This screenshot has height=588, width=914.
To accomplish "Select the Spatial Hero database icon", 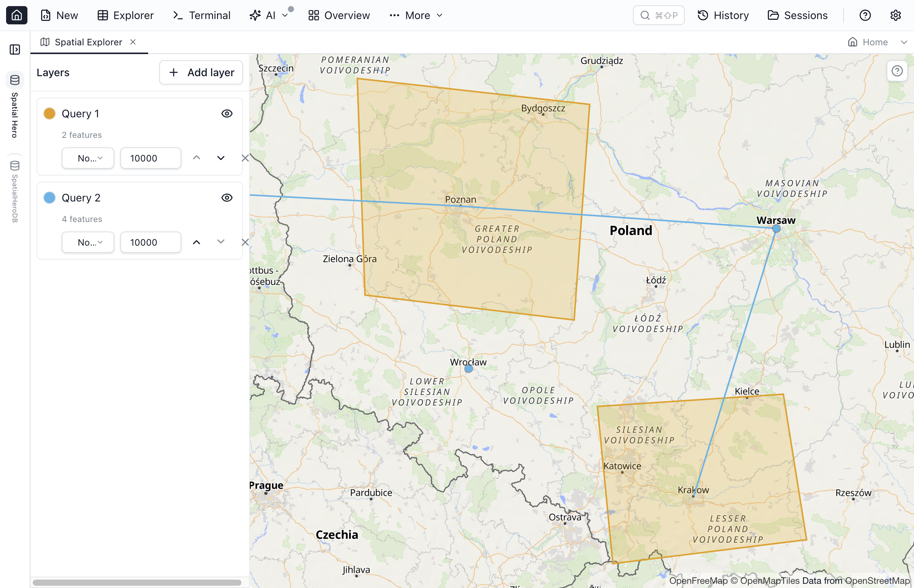I will tap(15, 80).
